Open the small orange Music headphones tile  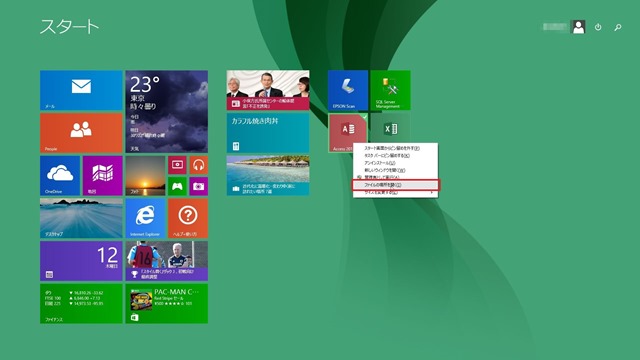pos(199,165)
